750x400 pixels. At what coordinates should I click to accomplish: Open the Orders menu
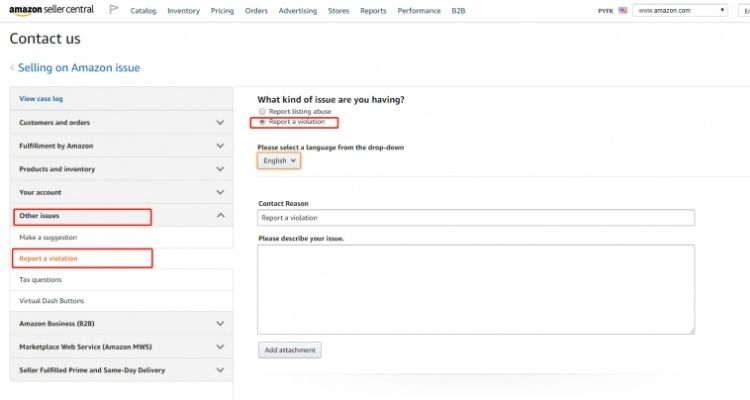[x=256, y=11]
